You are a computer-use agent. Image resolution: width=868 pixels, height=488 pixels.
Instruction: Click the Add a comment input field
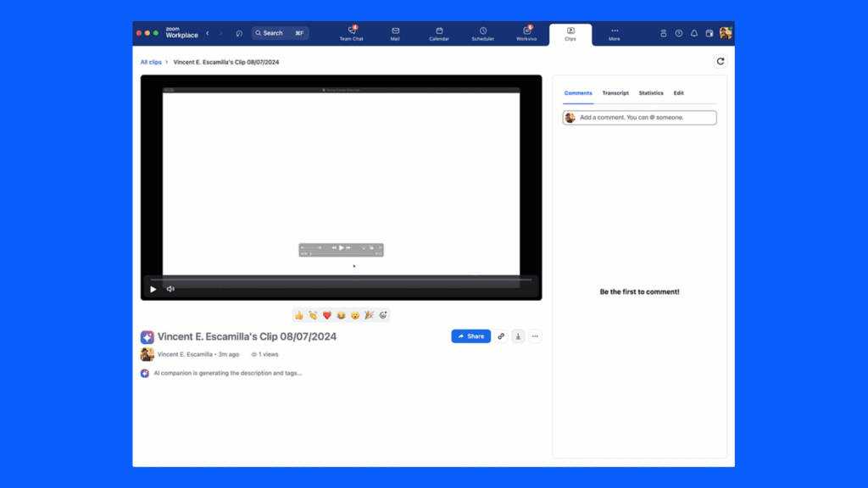pos(639,117)
